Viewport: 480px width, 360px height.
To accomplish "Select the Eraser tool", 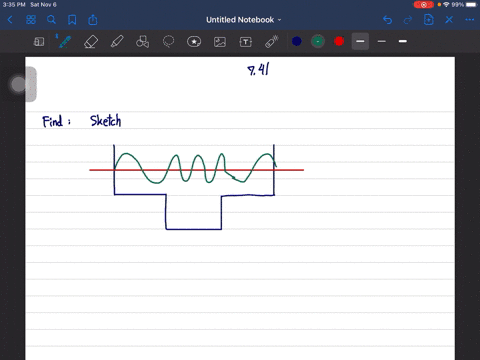I will 91,42.
